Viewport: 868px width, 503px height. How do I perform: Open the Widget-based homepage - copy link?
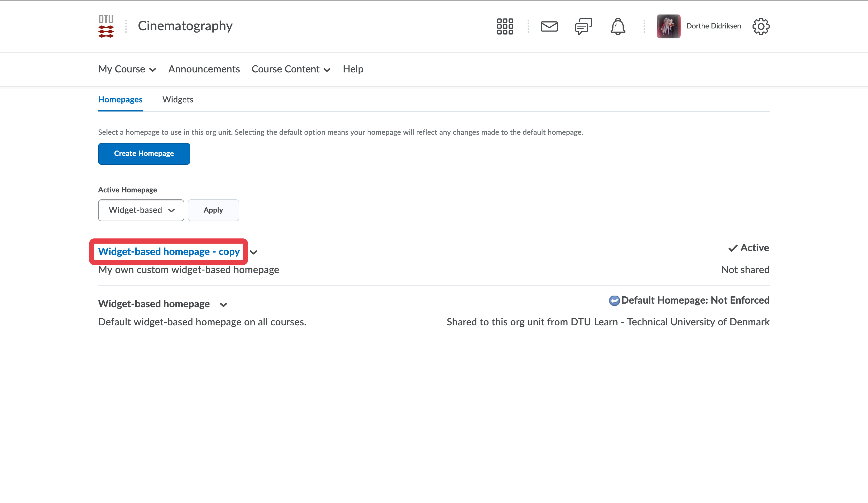click(x=169, y=252)
